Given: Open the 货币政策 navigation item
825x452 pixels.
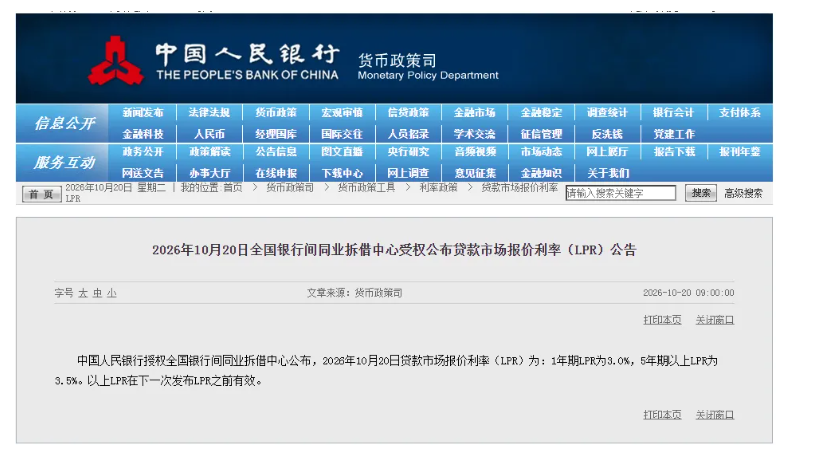Looking at the screenshot, I should [x=276, y=113].
